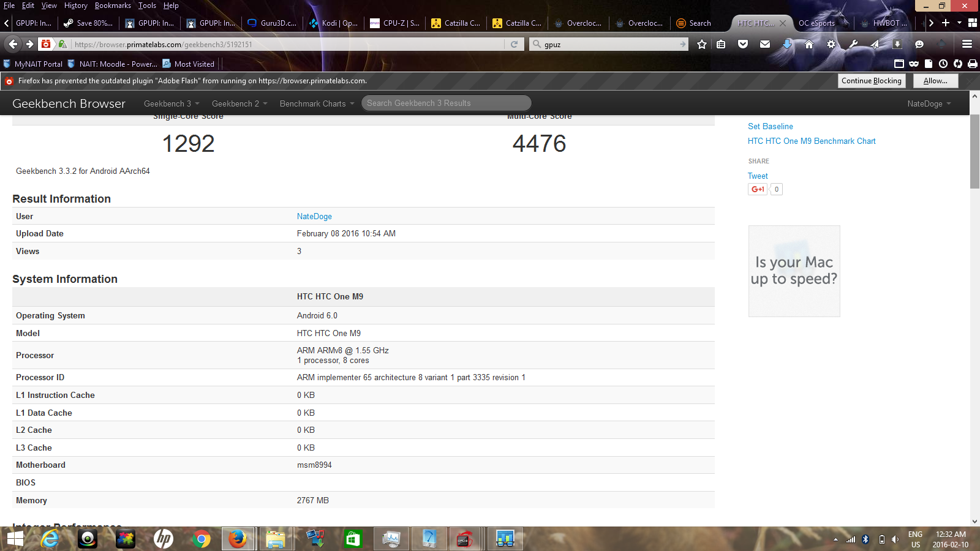Click the page vertical scrollbar thumb
The height and width of the screenshot is (551, 980).
click(x=974, y=151)
